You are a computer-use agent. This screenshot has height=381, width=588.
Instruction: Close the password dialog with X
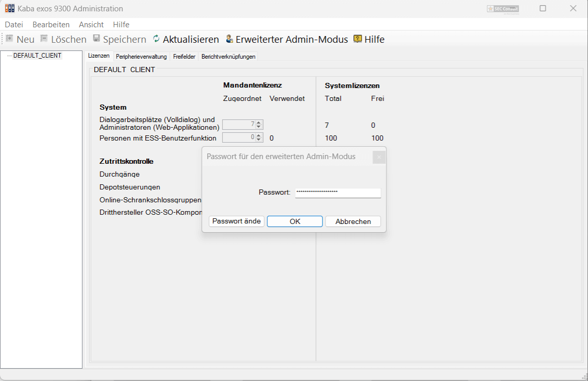coord(379,157)
